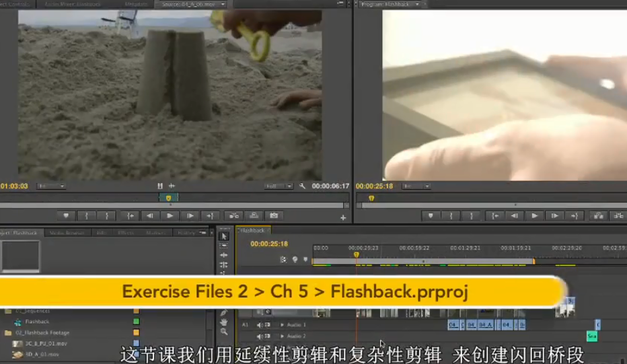Play the source monitor clip
Image resolution: width=627 pixels, height=364 pixels.
click(170, 216)
